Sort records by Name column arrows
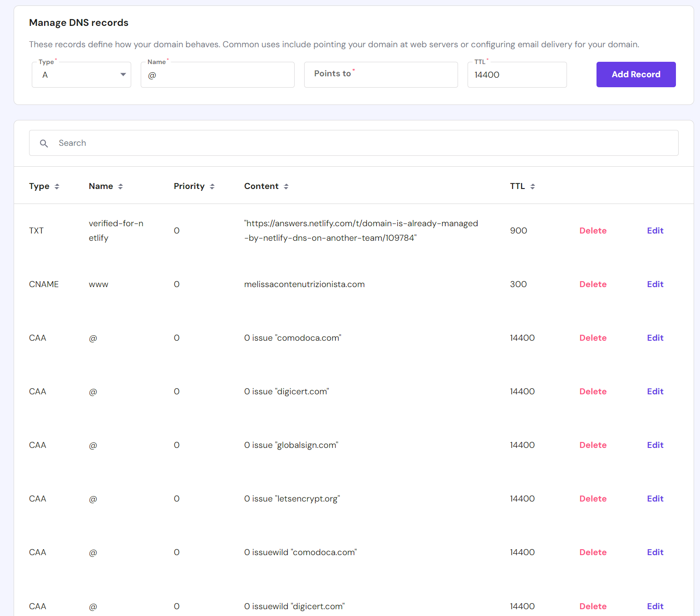Image resolution: width=700 pixels, height=616 pixels. pos(120,186)
